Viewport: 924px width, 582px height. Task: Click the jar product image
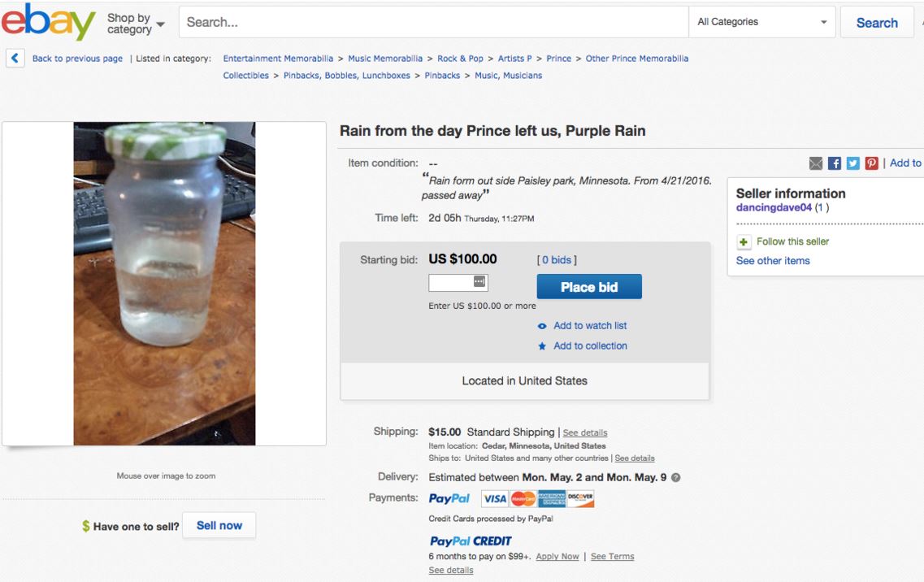click(x=164, y=284)
